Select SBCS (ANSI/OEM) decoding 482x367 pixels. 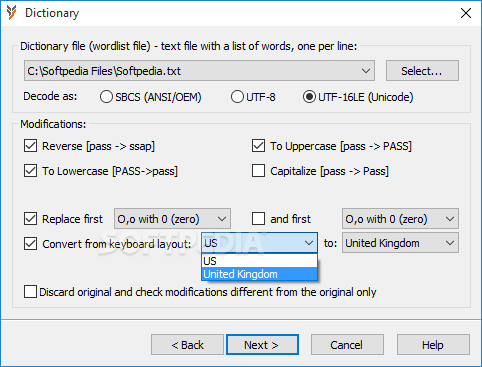click(x=106, y=97)
